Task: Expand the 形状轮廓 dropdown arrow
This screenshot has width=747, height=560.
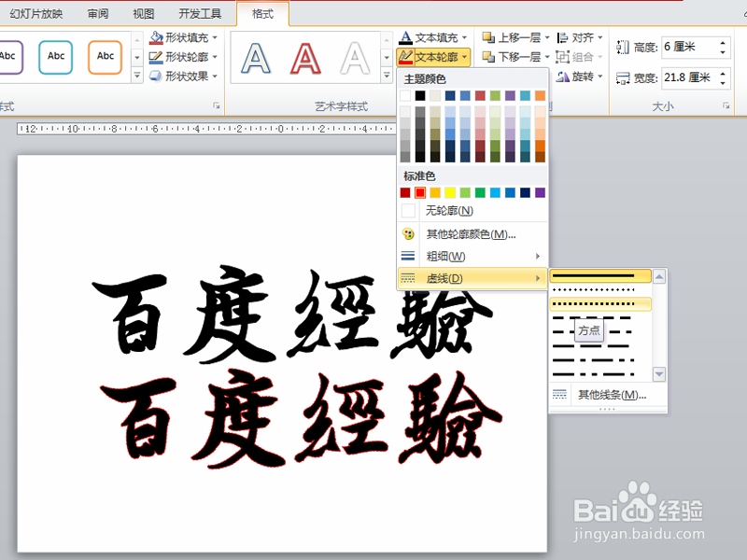Action: point(215,57)
